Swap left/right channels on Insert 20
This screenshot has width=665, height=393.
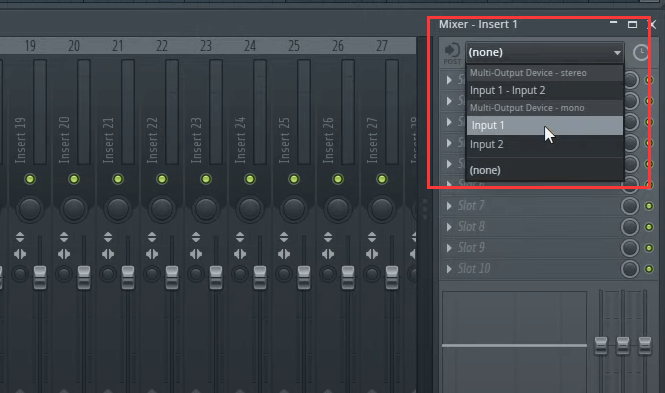coord(64,254)
